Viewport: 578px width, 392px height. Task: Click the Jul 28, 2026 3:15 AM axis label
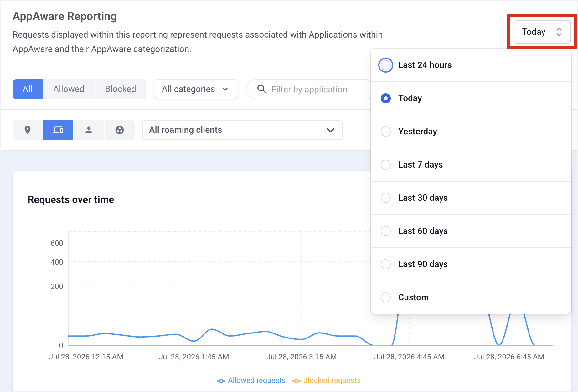[x=302, y=357]
